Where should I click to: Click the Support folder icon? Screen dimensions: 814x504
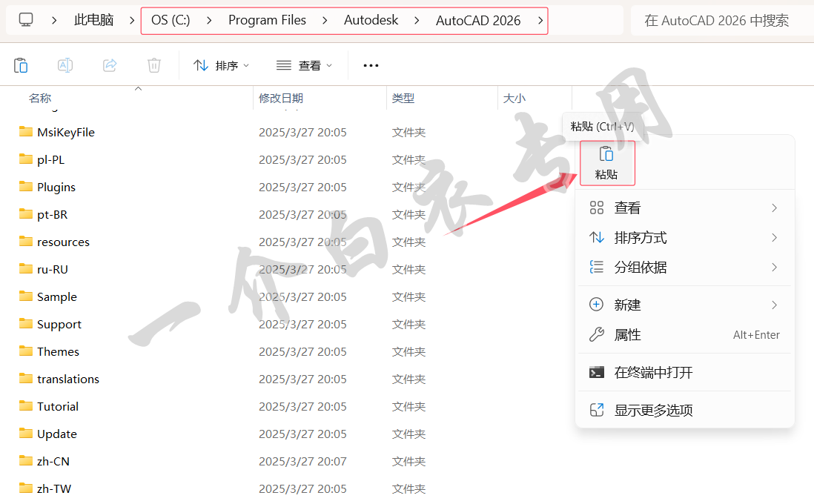pos(25,323)
